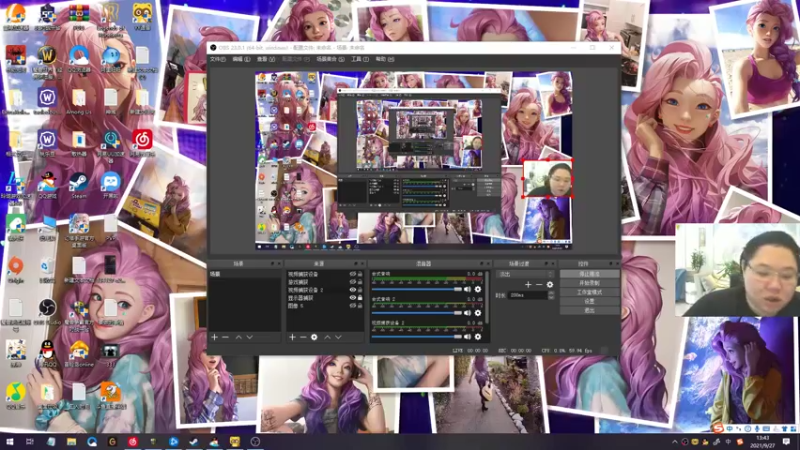
Task: Adjust the first mixer channel volume slider
Action: 416,289
